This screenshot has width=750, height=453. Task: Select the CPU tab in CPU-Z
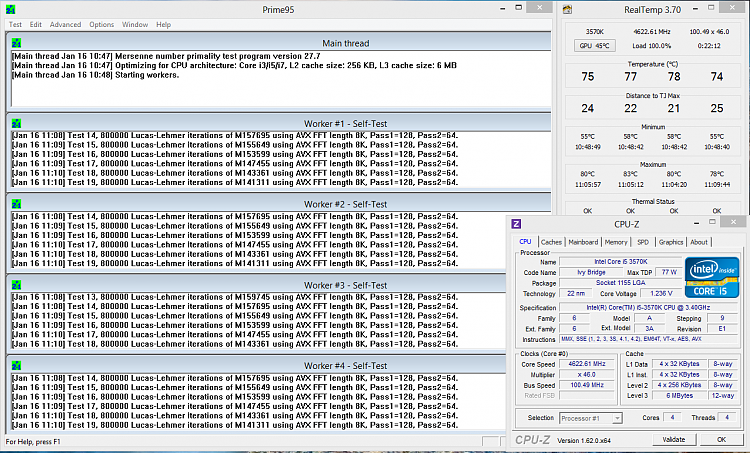(x=526, y=242)
